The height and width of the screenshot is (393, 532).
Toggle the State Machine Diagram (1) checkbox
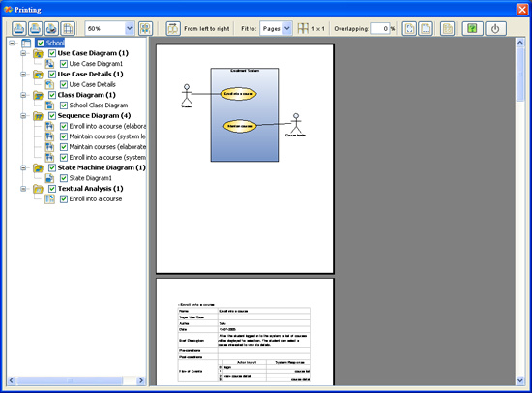click(52, 167)
